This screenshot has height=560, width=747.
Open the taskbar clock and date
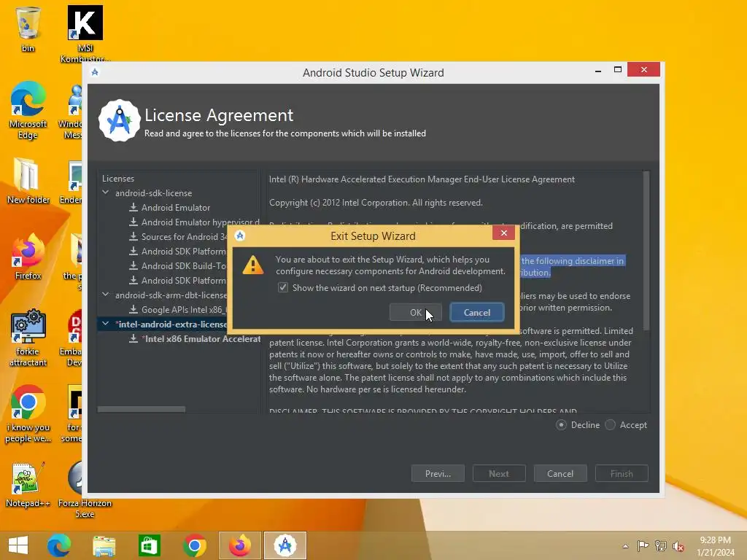click(716, 546)
